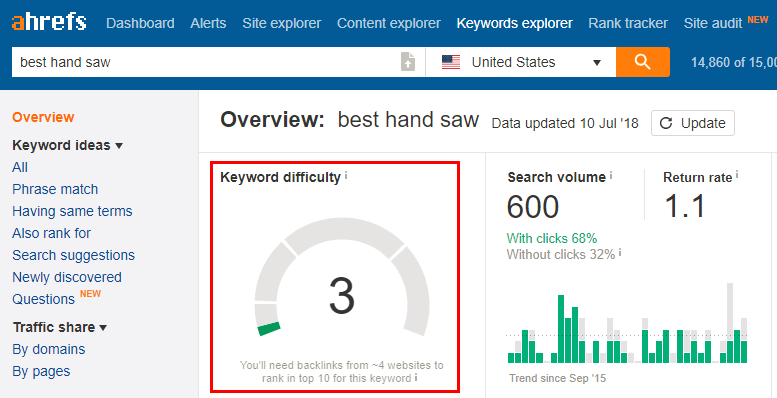
Task: Open Phrase match keyword ideas
Action: point(55,189)
